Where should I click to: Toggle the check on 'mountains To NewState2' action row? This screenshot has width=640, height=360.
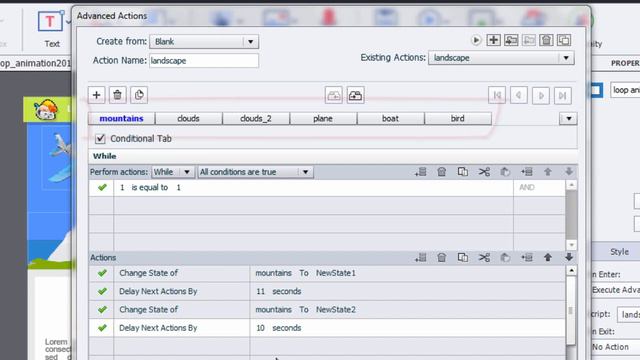(x=102, y=310)
